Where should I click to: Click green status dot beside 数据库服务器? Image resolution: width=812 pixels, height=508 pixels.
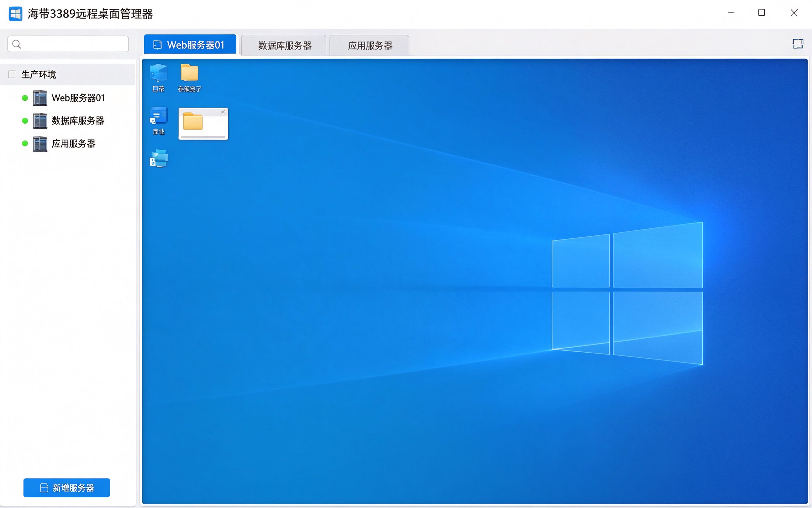coord(25,120)
